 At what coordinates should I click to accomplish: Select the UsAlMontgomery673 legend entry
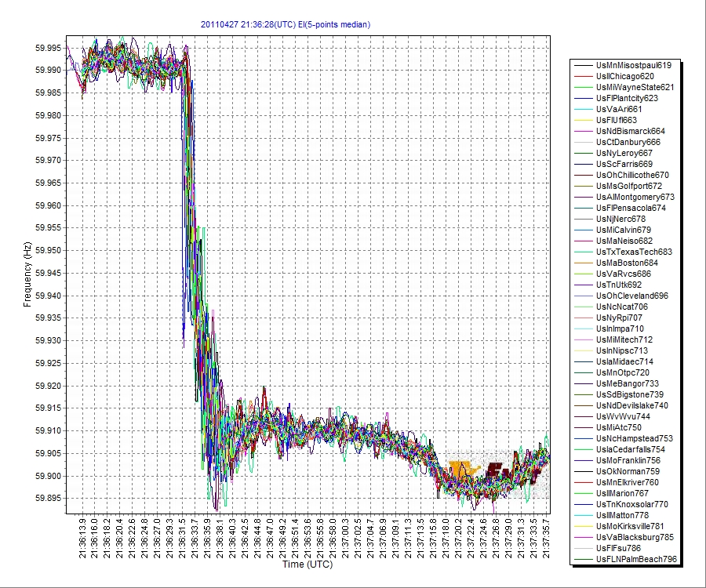[x=635, y=197]
